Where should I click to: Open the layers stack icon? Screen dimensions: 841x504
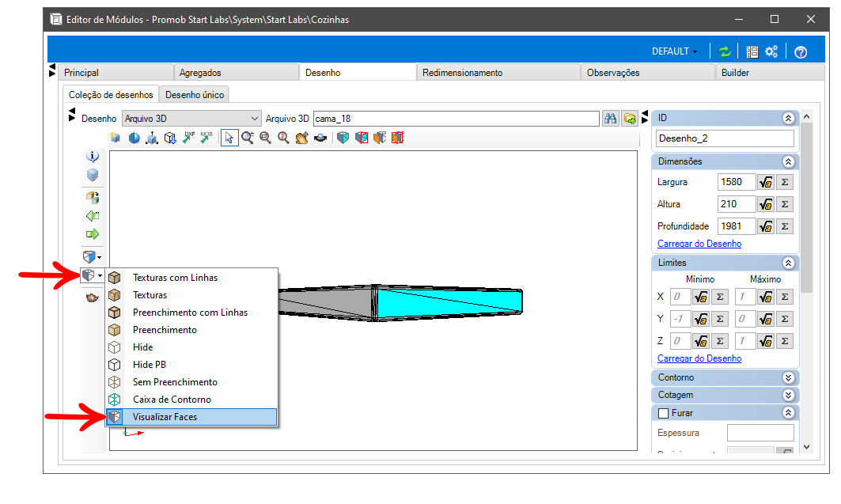93,175
